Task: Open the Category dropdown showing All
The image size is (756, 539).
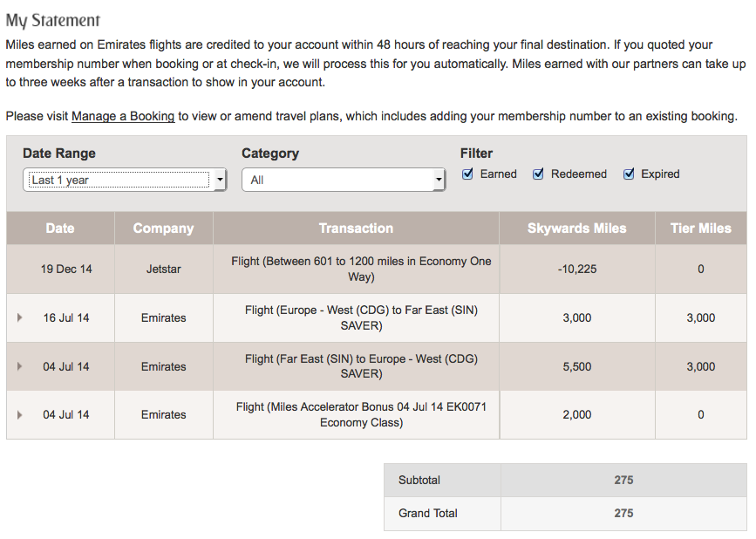Action: (x=344, y=180)
